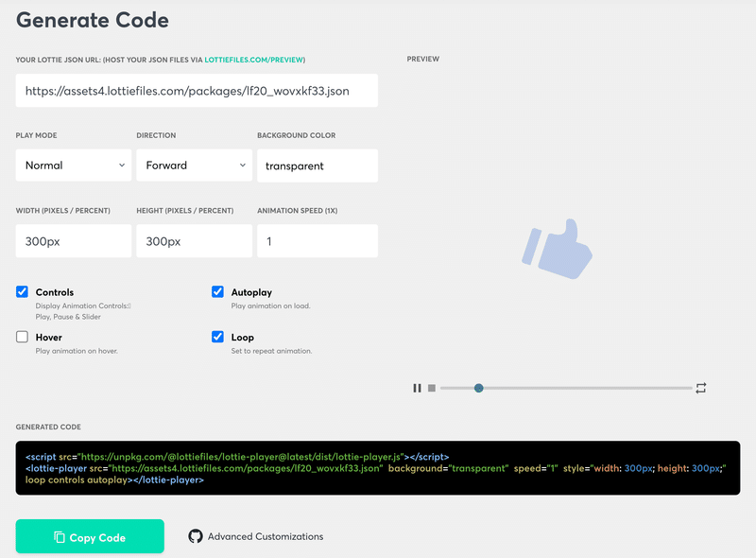The image size is (756, 558).
Task: Open the Play Mode dropdown
Action: 74,166
